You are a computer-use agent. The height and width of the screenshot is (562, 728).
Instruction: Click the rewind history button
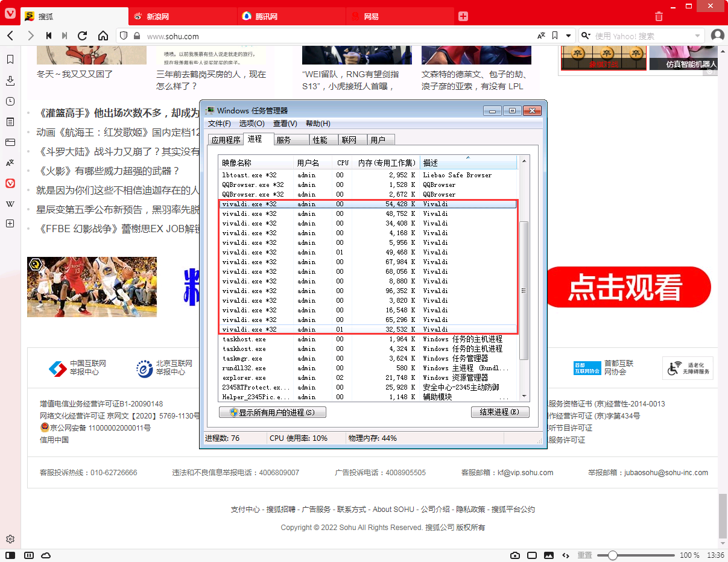48,36
